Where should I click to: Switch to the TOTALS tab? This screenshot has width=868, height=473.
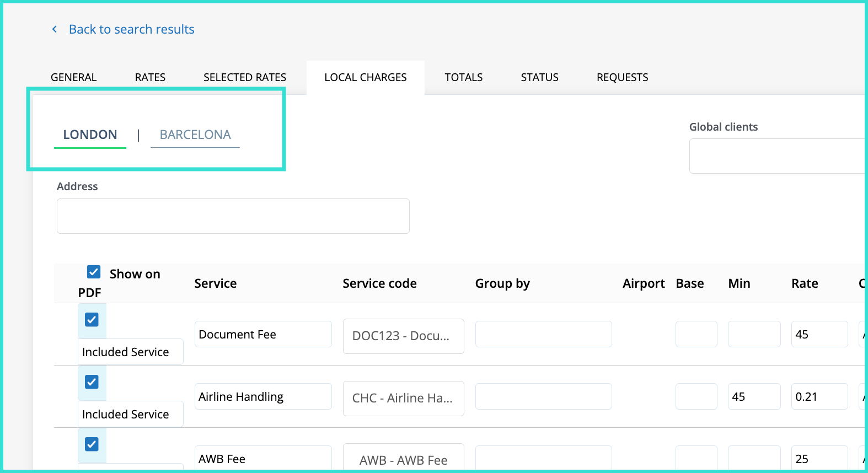tap(463, 77)
